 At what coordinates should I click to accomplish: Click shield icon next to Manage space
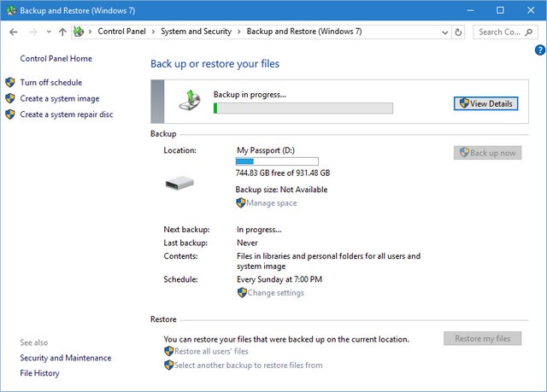(241, 202)
